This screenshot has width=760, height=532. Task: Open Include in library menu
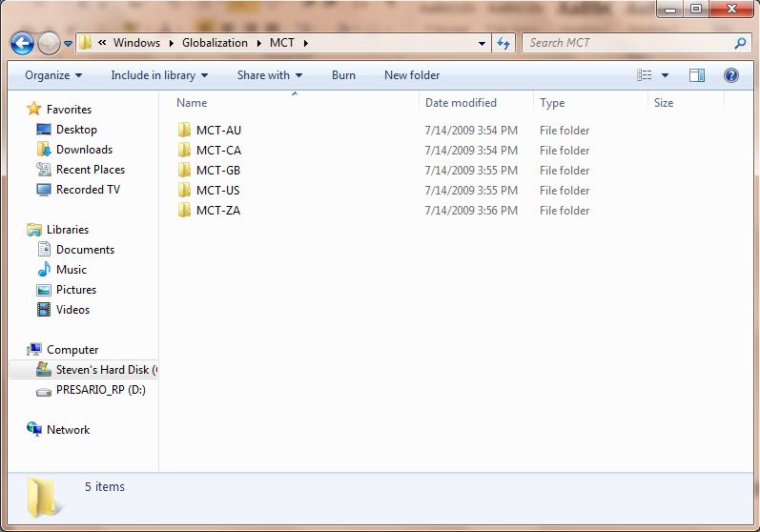[159, 75]
